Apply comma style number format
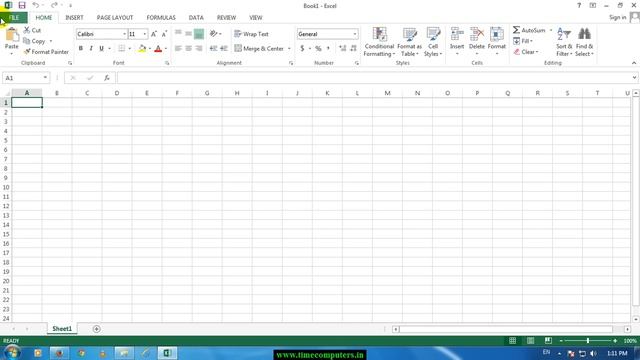This screenshot has height=360, width=640. [328, 49]
